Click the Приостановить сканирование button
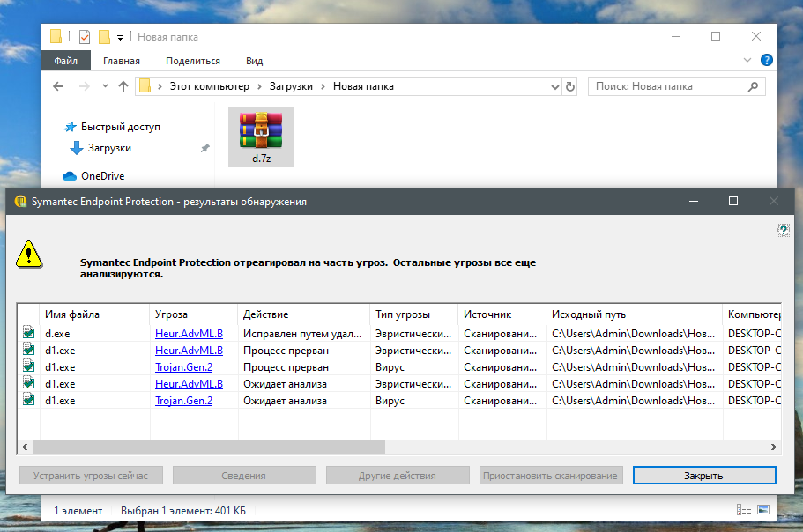The height and width of the screenshot is (532, 803). pyautogui.click(x=551, y=476)
